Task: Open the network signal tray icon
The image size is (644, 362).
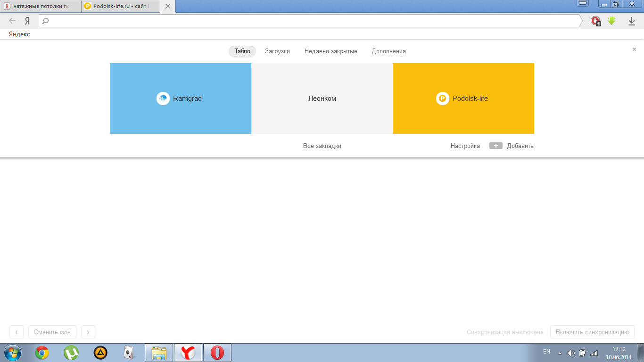Action: pos(594,353)
